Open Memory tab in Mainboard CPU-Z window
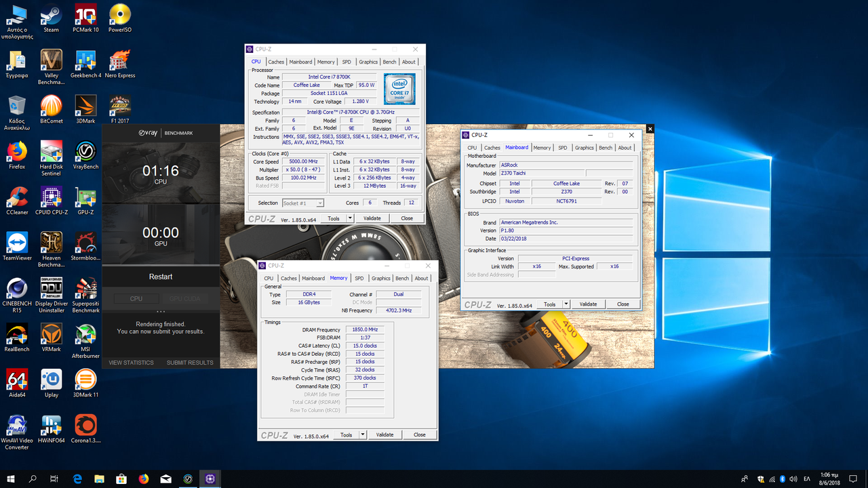The width and height of the screenshot is (868, 488). pyautogui.click(x=542, y=148)
